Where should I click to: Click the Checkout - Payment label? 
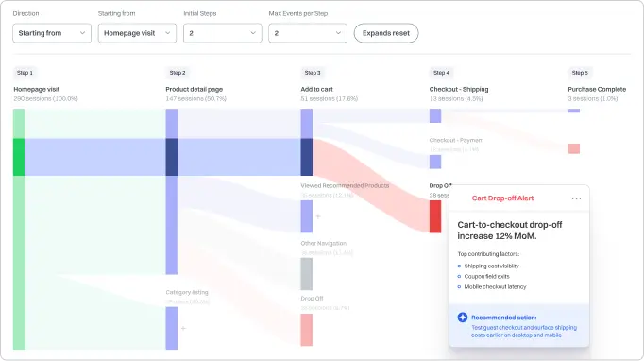[457, 140]
